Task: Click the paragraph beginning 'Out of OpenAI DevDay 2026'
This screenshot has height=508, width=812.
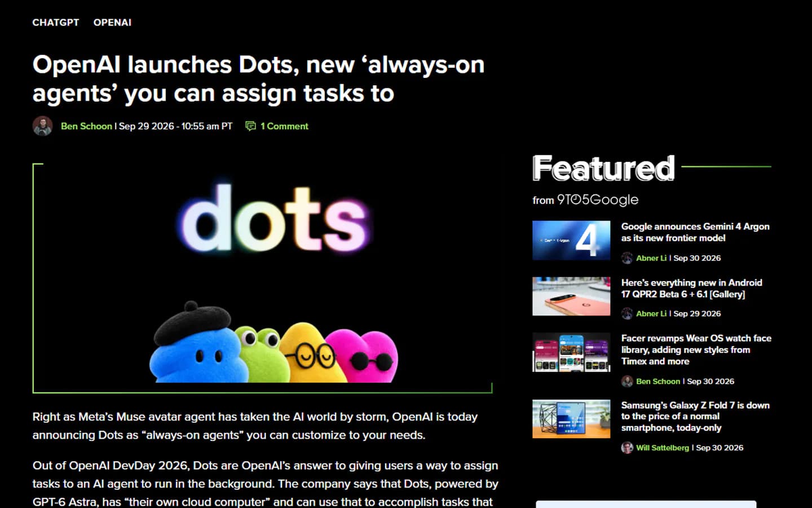Action: pos(266,484)
